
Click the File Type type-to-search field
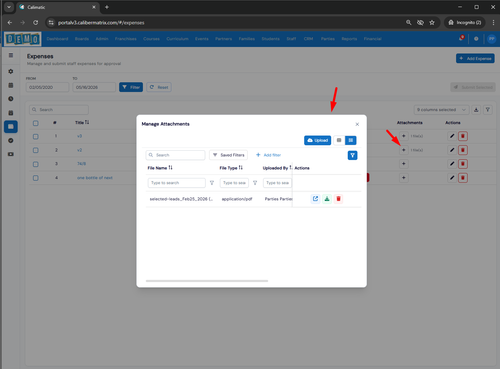coord(234,183)
